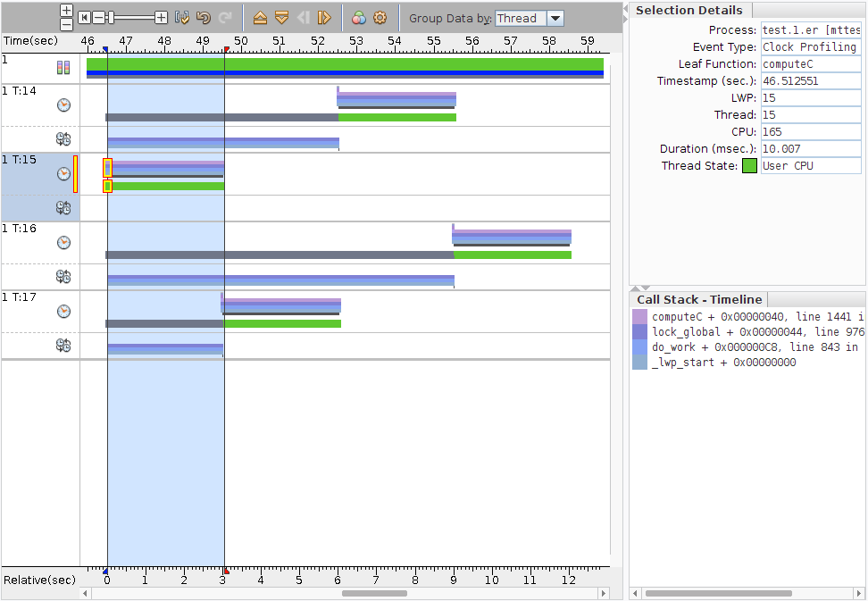Viewport: 868px width, 601px height.
Task: Click the clock profiling icon for T:15
Action: pyautogui.click(x=63, y=174)
